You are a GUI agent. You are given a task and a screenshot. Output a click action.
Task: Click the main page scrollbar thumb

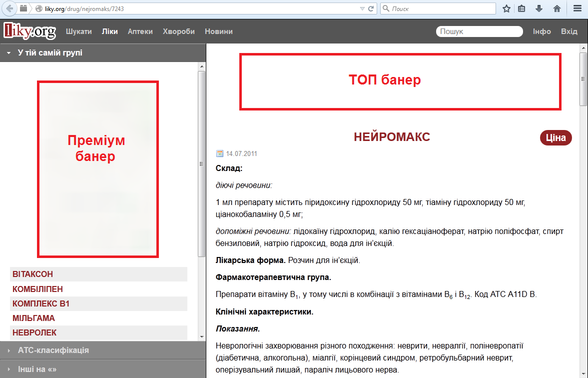584,79
